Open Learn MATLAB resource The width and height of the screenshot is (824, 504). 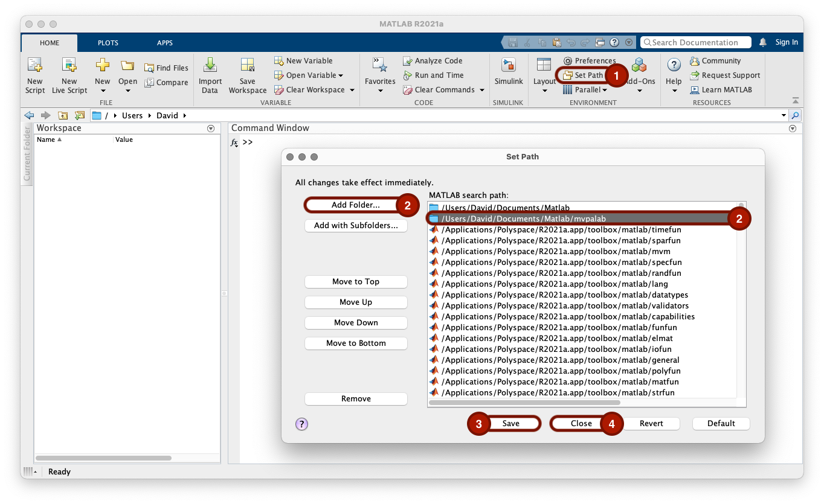tap(721, 90)
